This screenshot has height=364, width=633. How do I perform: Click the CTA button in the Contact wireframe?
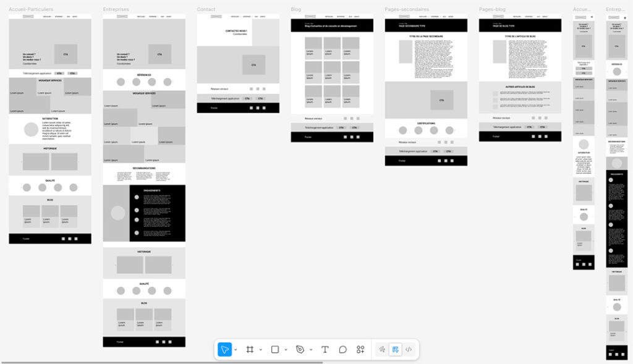[x=253, y=64]
